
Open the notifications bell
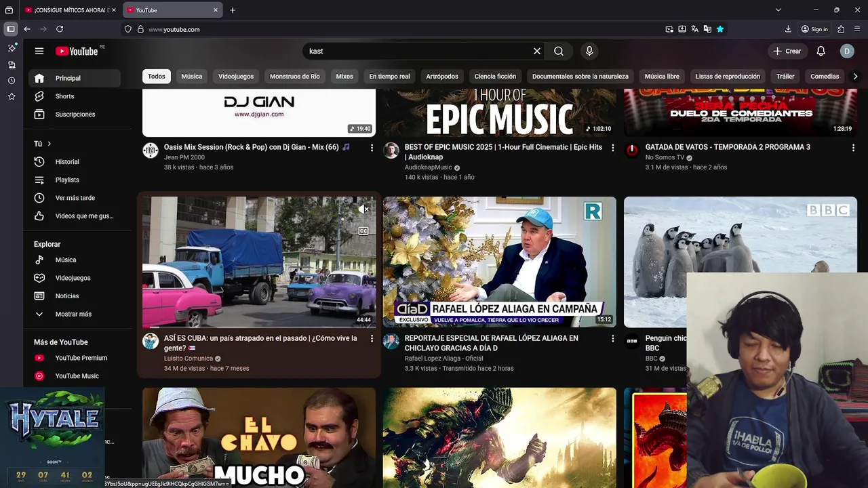click(821, 51)
